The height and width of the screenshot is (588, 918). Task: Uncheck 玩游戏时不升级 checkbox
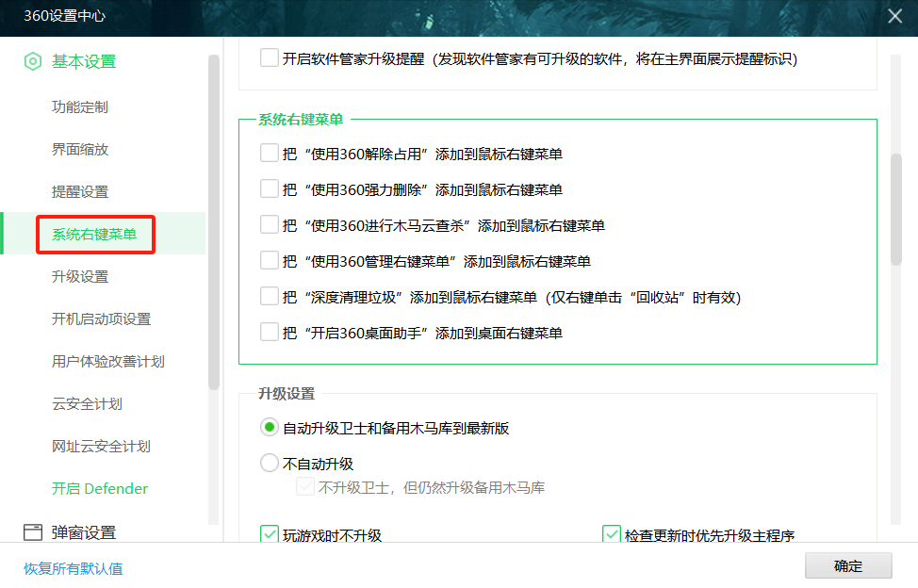pos(270,535)
